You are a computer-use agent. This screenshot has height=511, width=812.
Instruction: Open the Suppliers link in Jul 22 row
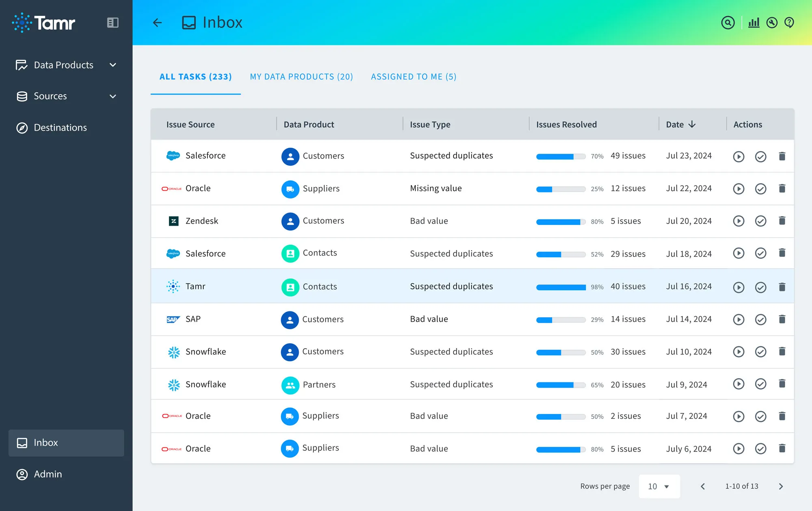pyautogui.click(x=321, y=189)
